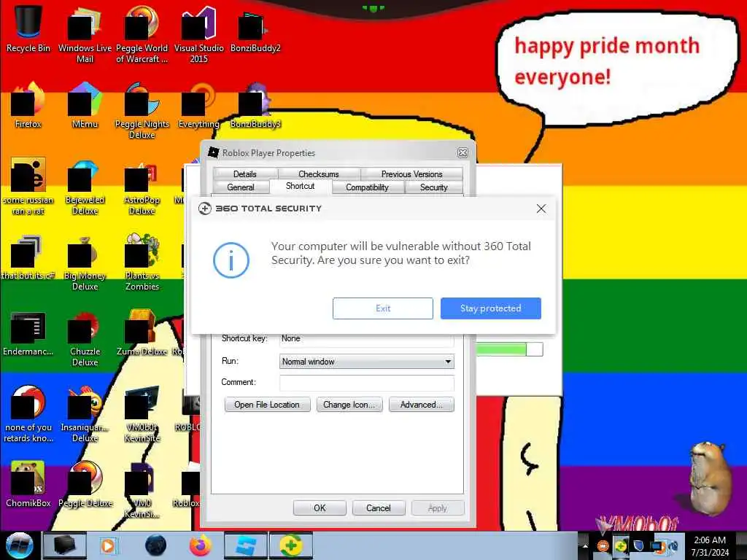The image size is (747, 560).
Task: Select 'that but its c#' desktop icon
Action: [28, 257]
